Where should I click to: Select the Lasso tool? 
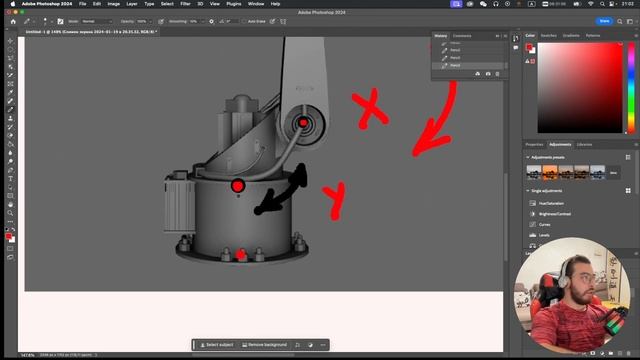pos(10,58)
